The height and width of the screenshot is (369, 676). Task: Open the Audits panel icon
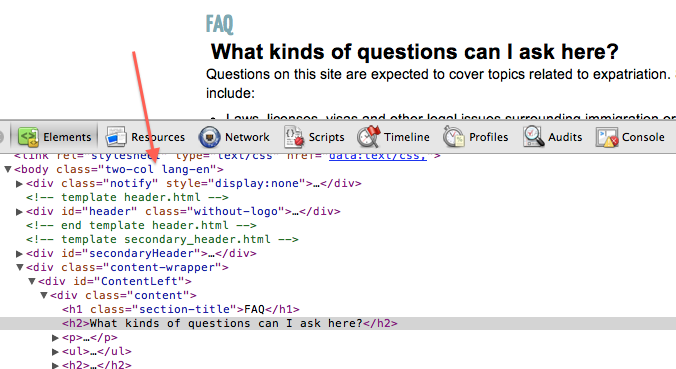(x=533, y=137)
